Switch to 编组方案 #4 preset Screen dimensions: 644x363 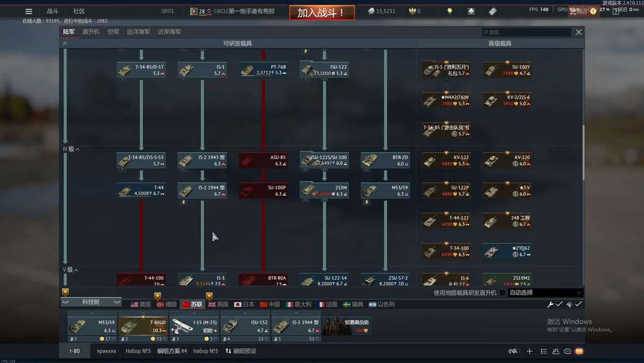click(x=172, y=351)
